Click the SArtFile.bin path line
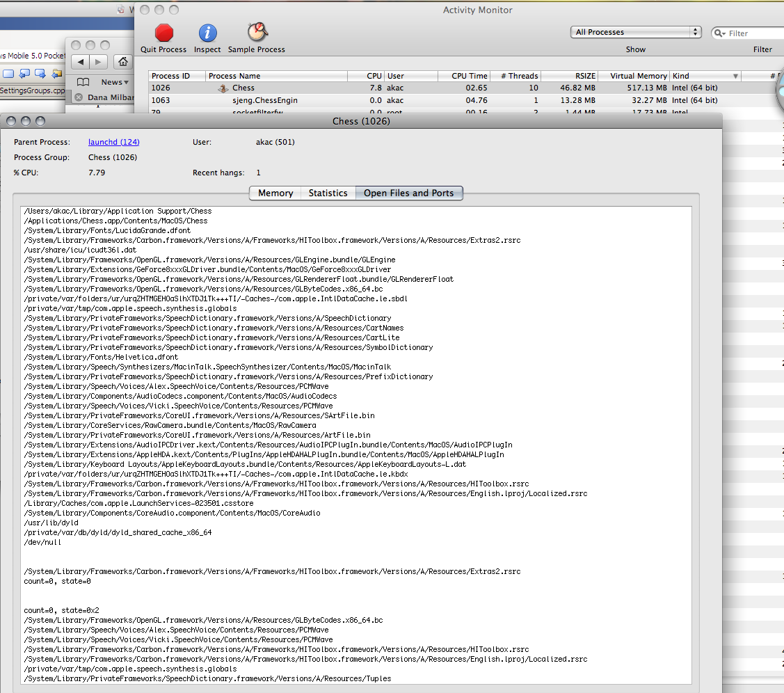This screenshot has height=693, width=784. (199, 415)
